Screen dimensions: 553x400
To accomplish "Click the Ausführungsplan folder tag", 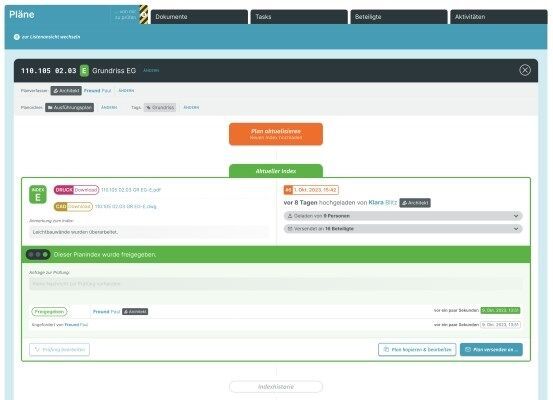I will (x=69, y=107).
